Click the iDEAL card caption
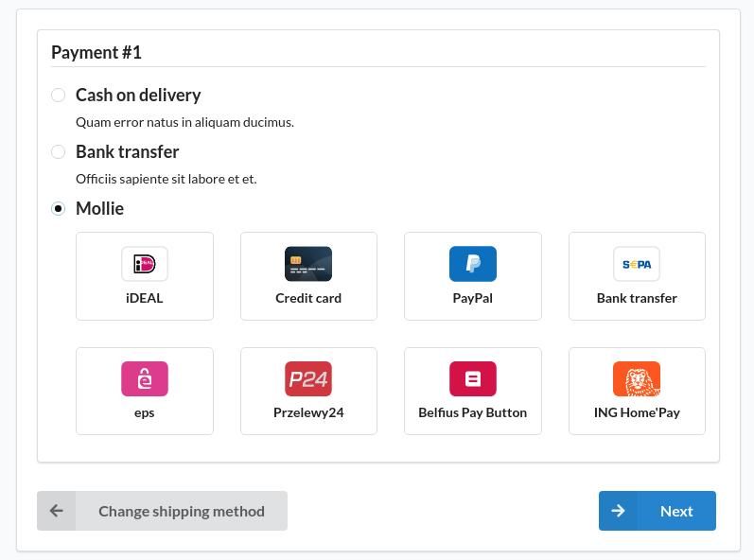This screenshot has width=754, height=560. [144, 298]
